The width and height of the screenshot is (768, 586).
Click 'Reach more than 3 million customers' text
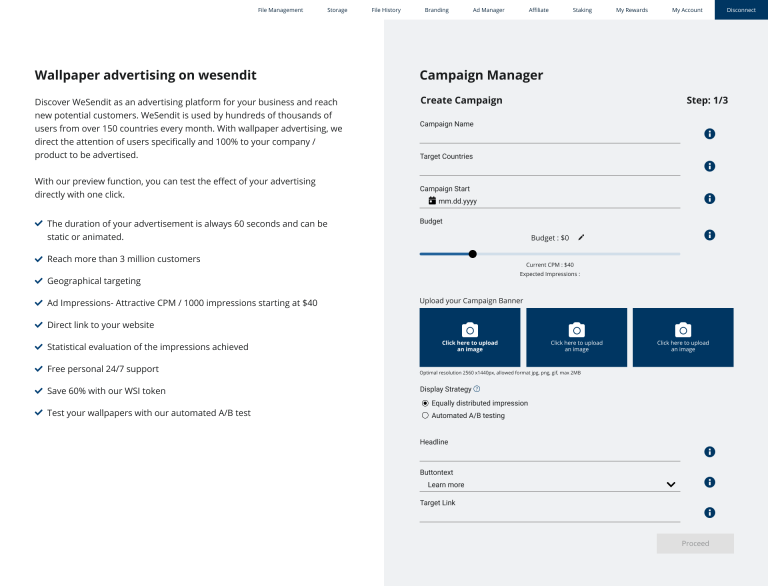123,259
